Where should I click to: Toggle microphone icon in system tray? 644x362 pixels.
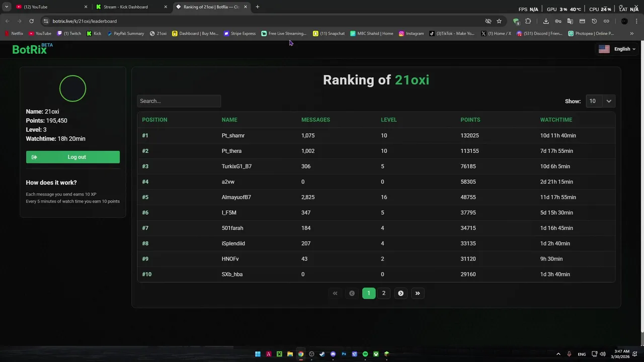pos(569,354)
